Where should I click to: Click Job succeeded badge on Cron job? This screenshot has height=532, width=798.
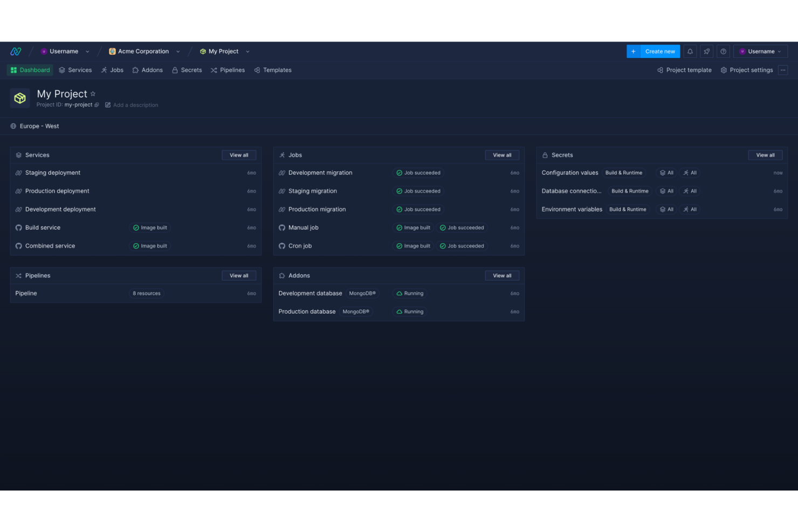(x=462, y=246)
